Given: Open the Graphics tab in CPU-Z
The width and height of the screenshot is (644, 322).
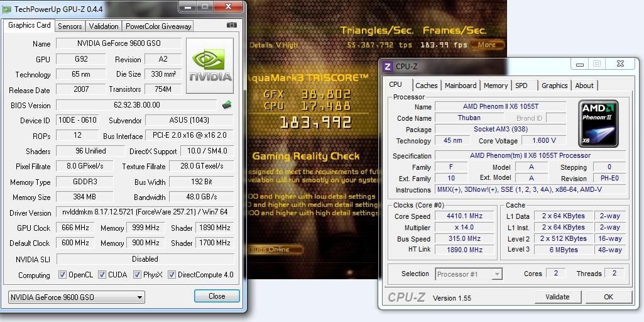Looking at the screenshot, I should point(554,86).
